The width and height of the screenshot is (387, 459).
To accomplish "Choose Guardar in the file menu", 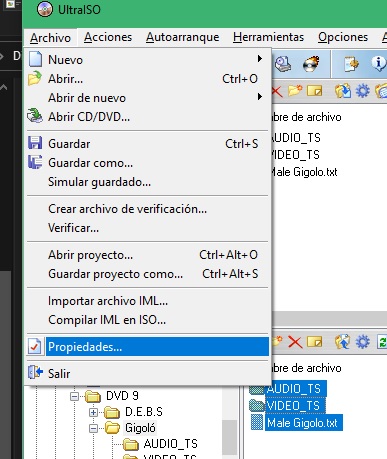I will (x=147, y=144).
